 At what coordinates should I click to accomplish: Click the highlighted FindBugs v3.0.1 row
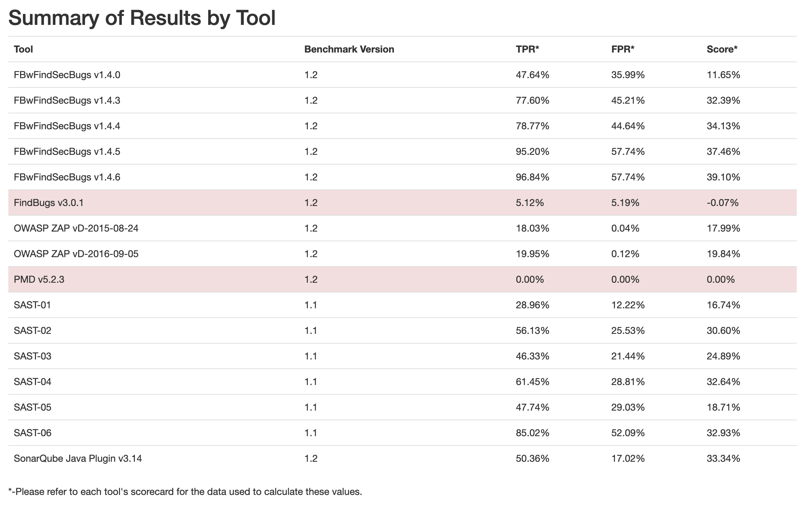[x=49, y=203]
